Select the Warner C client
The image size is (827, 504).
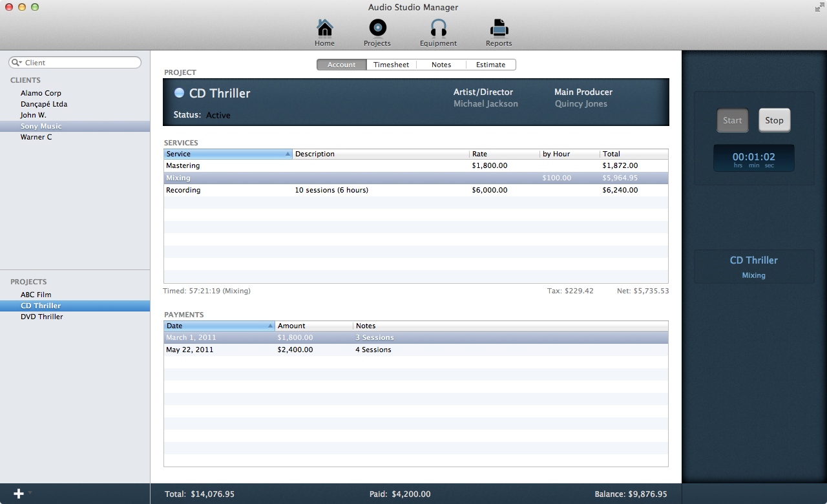36,137
